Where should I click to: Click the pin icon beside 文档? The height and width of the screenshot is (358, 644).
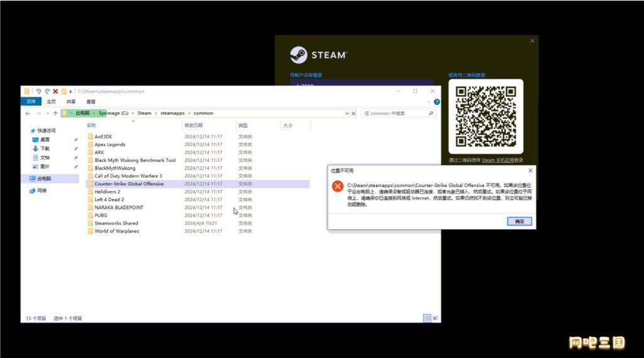[x=76, y=158]
